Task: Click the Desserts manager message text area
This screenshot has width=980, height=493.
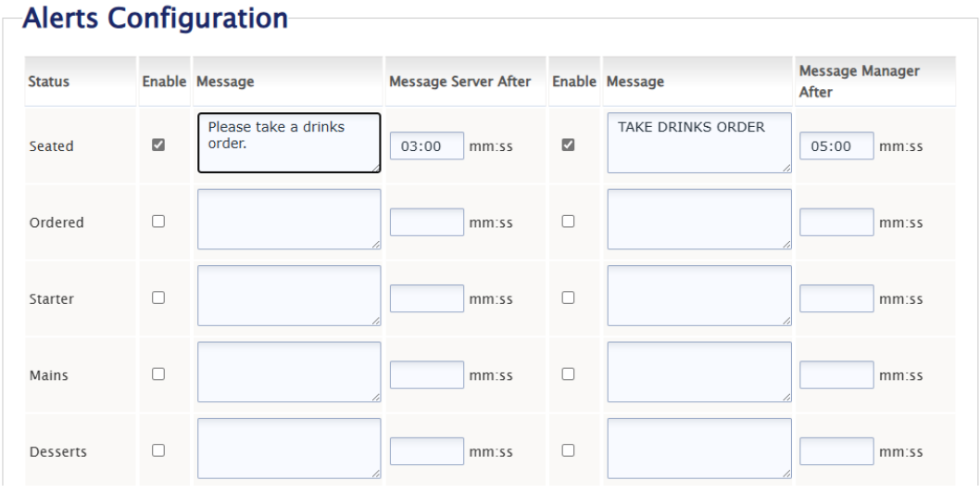Action: pyautogui.click(x=698, y=449)
